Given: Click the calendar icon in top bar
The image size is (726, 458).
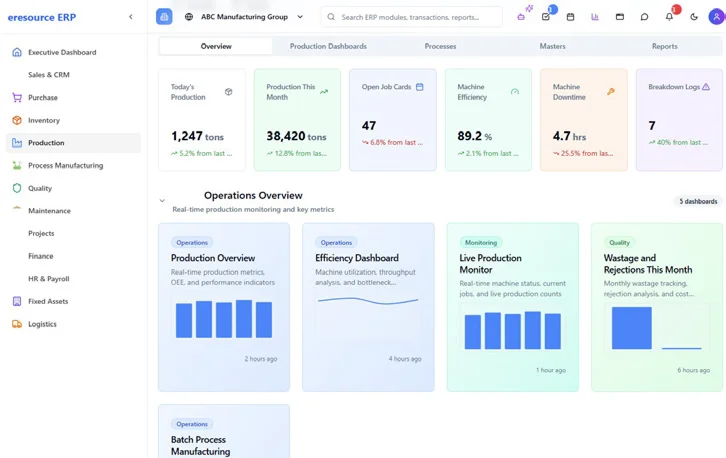Looking at the screenshot, I should (x=570, y=17).
